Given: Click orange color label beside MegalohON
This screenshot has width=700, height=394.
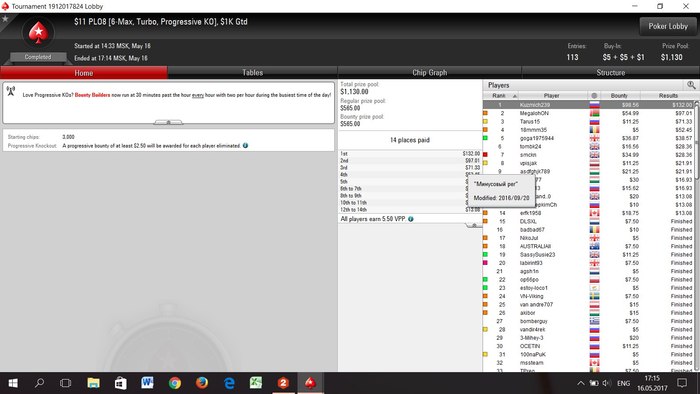Looking at the screenshot, I should click(485, 113).
